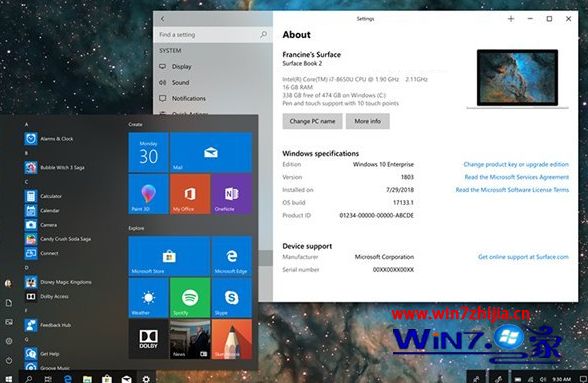Open Settings gear in Start menu sidebar
The image size is (588, 383).
[9, 341]
